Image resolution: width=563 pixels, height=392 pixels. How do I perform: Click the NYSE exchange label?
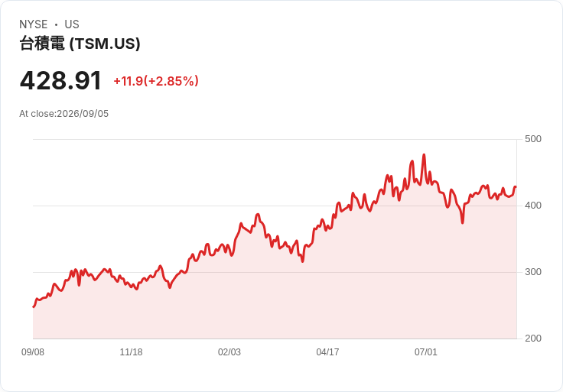point(34,24)
